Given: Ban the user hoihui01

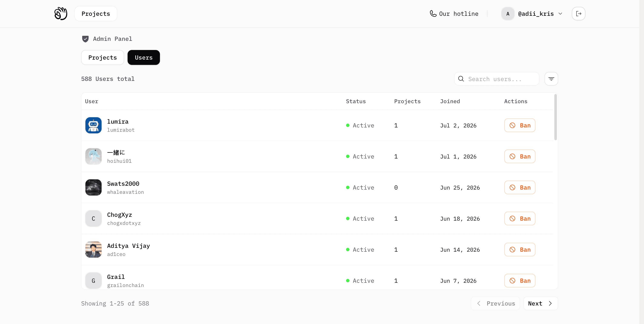Looking at the screenshot, I should (520, 156).
